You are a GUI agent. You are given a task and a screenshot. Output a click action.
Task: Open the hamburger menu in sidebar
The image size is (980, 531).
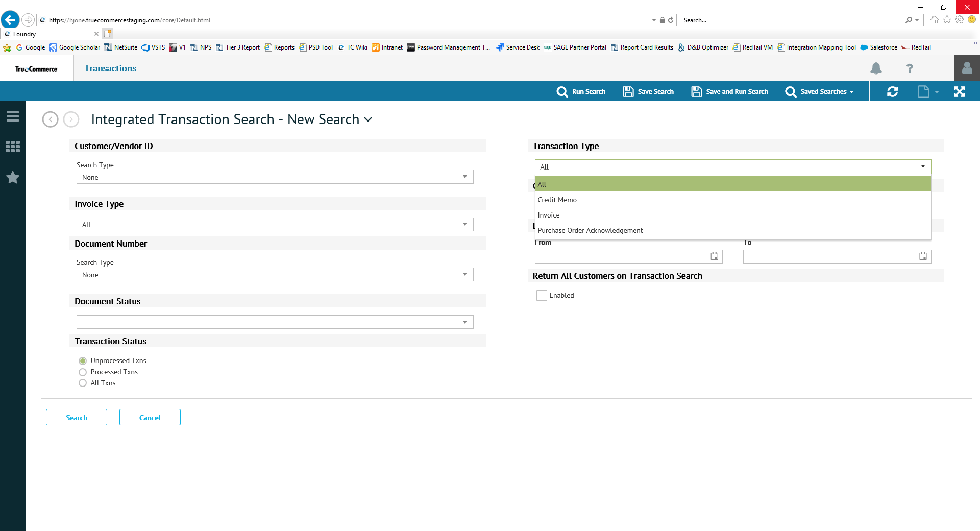tap(13, 117)
